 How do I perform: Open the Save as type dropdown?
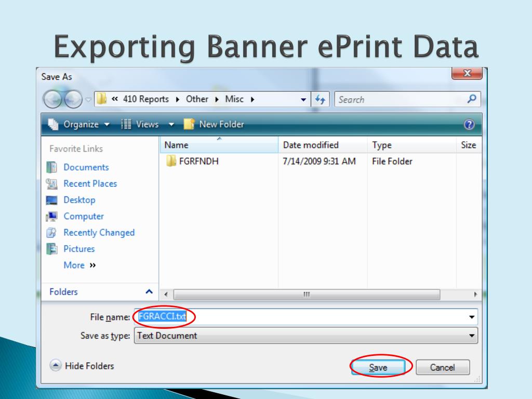tap(306, 336)
